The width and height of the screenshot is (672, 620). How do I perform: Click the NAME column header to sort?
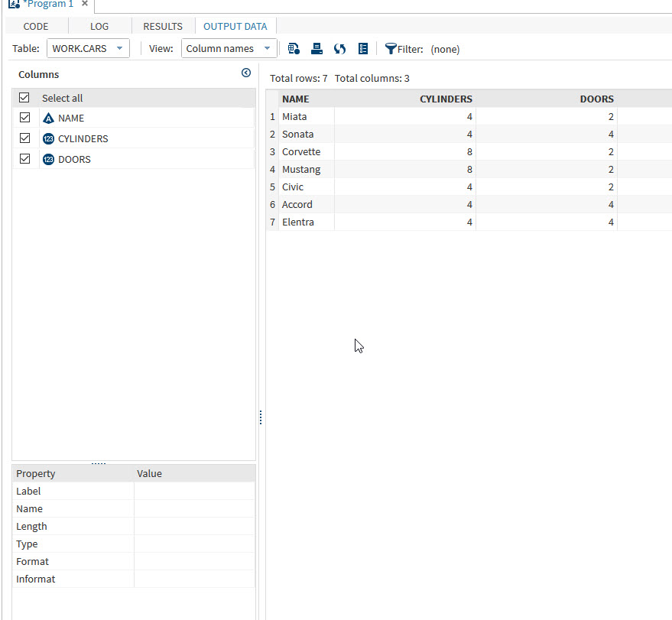295,99
